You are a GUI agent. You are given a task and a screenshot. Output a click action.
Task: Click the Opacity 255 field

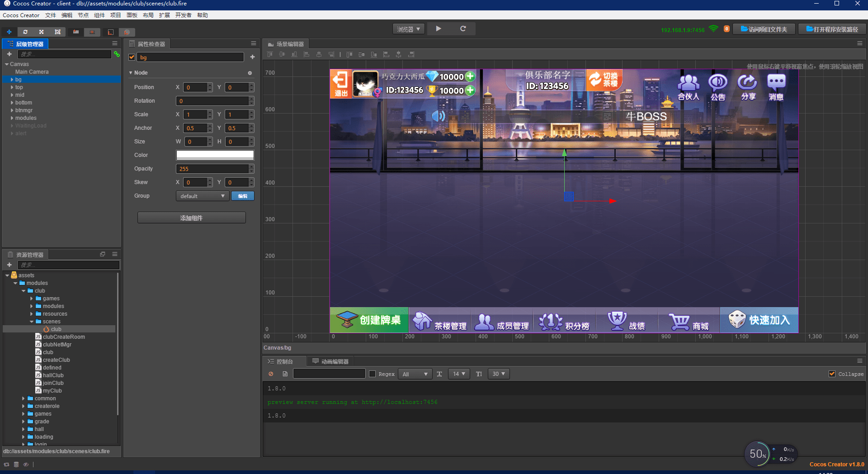[212, 169]
